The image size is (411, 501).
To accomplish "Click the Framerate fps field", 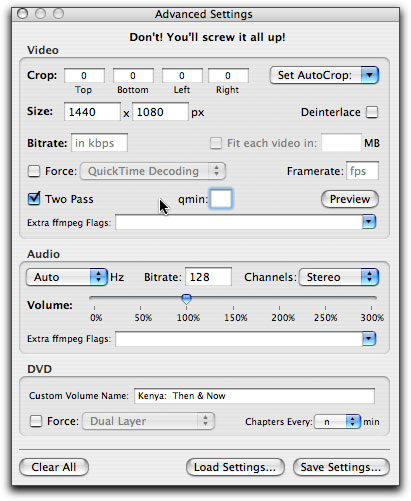I will (362, 171).
